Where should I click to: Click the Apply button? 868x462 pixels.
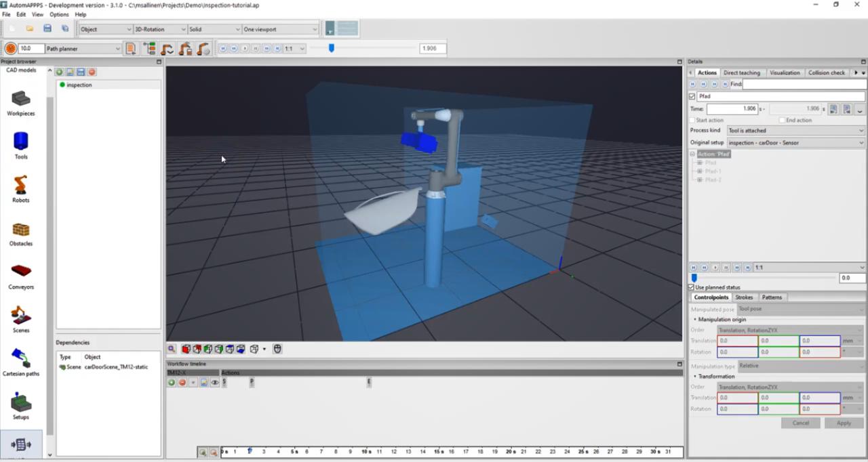[844, 423]
